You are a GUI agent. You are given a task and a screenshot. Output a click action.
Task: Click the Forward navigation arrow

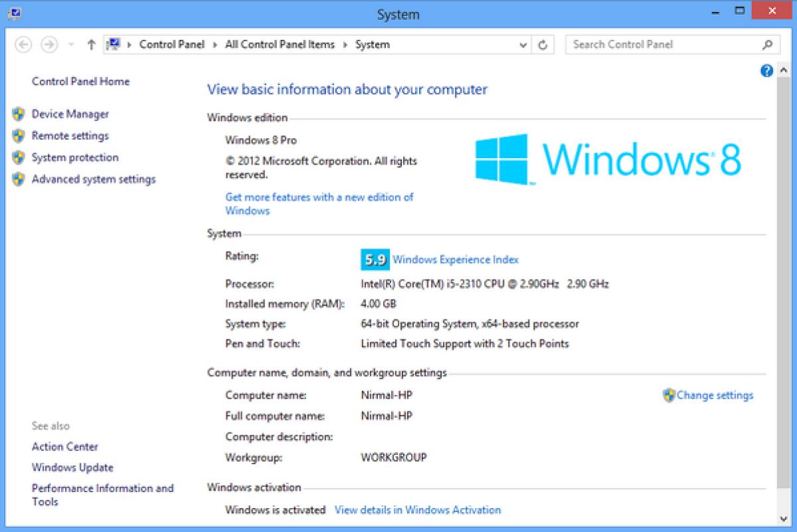pyautogui.click(x=49, y=44)
